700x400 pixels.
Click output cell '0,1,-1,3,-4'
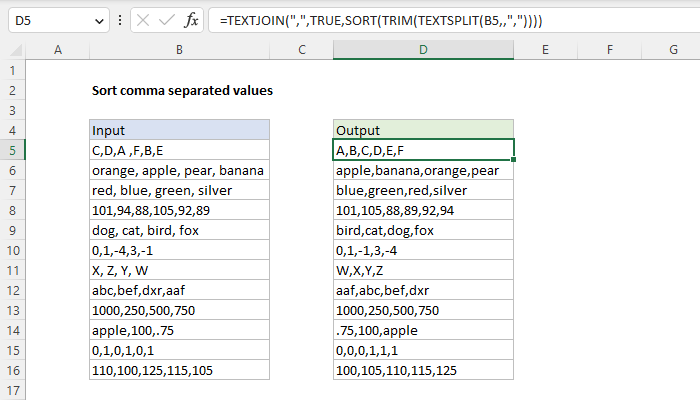coord(423,250)
